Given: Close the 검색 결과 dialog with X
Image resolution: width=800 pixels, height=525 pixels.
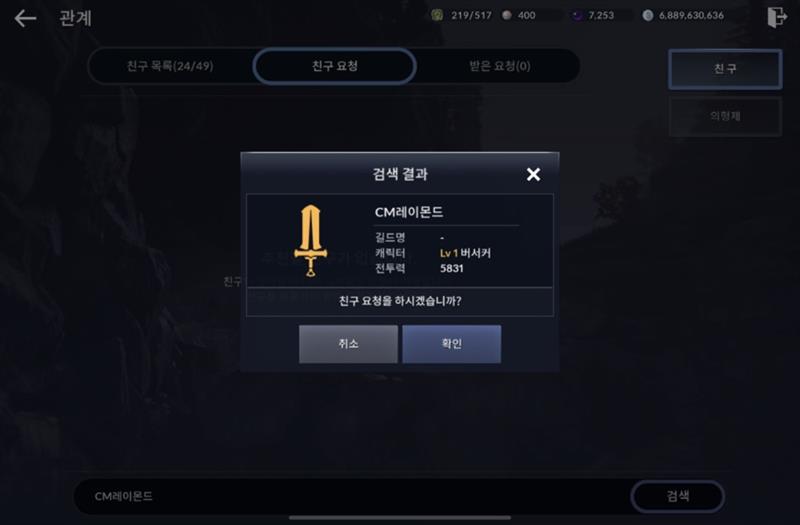Looking at the screenshot, I should pyautogui.click(x=533, y=174).
